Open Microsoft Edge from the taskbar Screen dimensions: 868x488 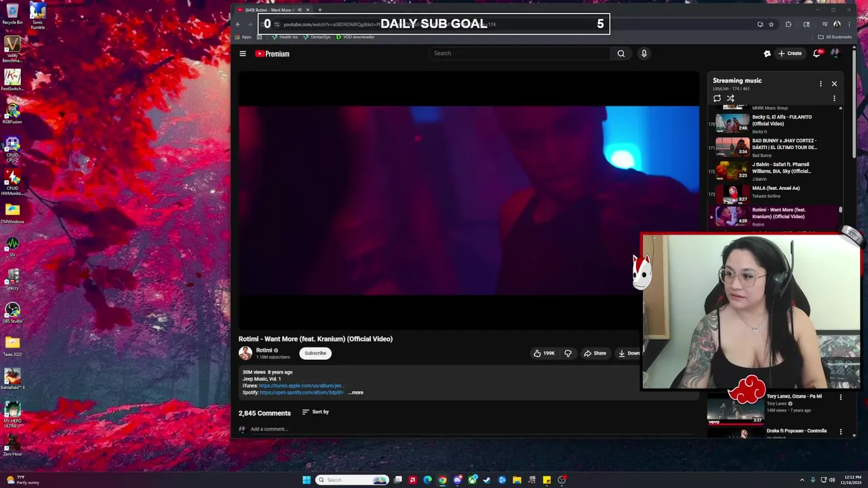click(427, 480)
